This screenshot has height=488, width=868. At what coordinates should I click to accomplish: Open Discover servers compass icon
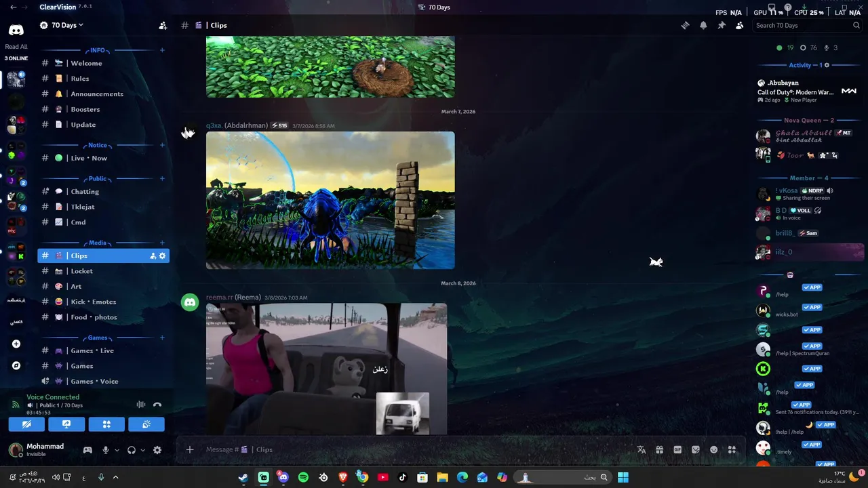click(x=16, y=365)
